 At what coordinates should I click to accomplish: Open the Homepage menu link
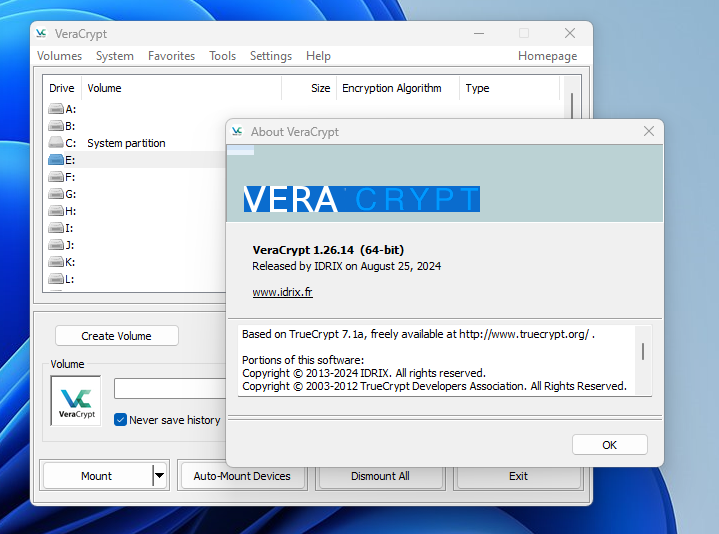point(548,56)
